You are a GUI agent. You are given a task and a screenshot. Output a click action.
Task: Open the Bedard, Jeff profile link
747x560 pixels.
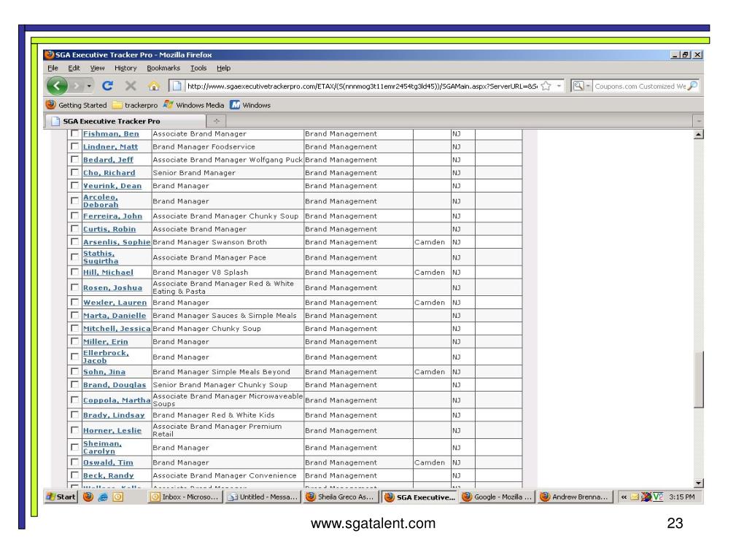pos(108,160)
